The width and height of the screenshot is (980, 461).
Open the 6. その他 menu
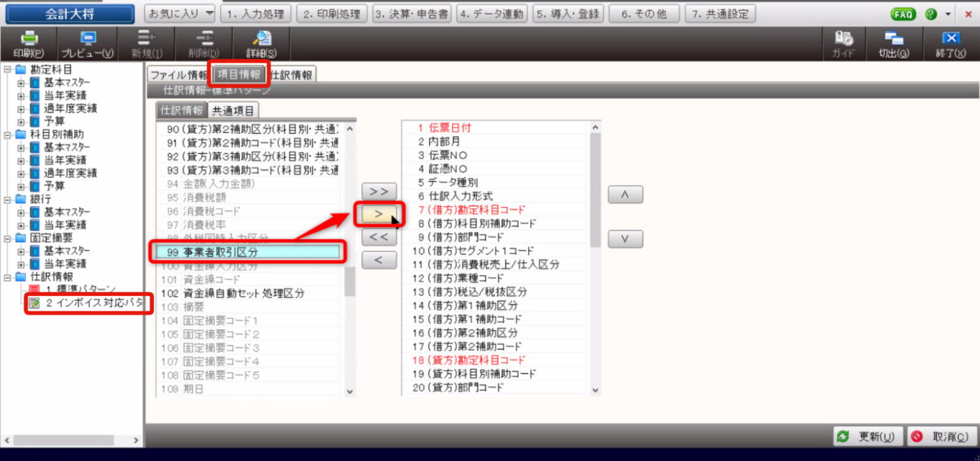(644, 13)
